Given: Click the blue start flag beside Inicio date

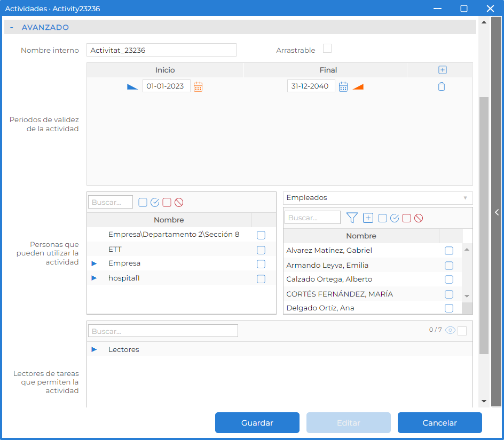Looking at the screenshot, I should point(132,87).
